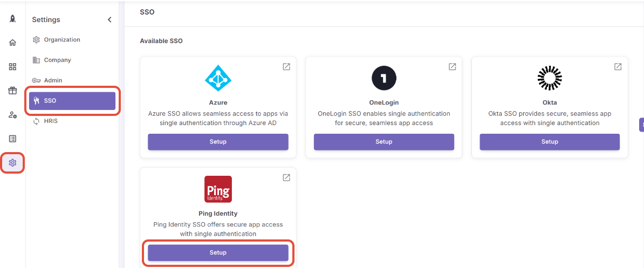Image resolution: width=644 pixels, height=268 pixels.
Task: Click Setup button for Azure
Action: 218,142
